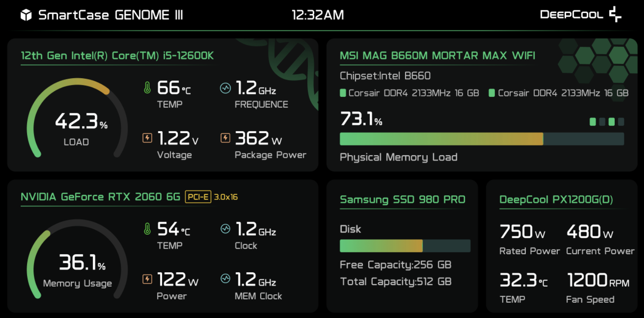The height and width of the screenshot is (318, 644).
Task: Select the 12th Gen Intel Core i5-12600K title
Action: [117, 56]
